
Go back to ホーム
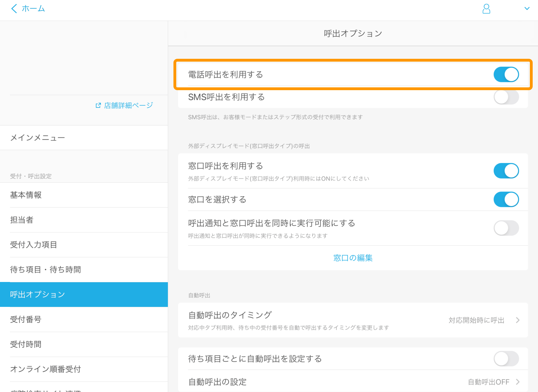(33, 9)
